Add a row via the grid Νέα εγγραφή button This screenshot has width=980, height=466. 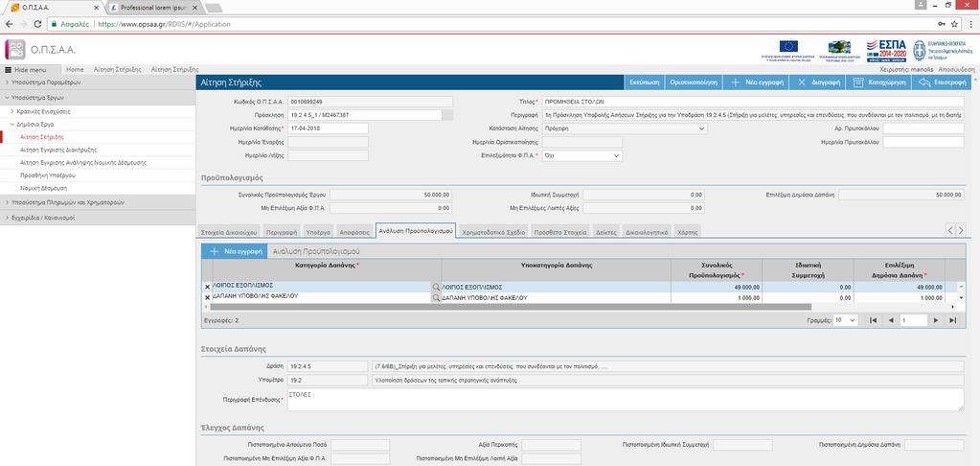235,251
